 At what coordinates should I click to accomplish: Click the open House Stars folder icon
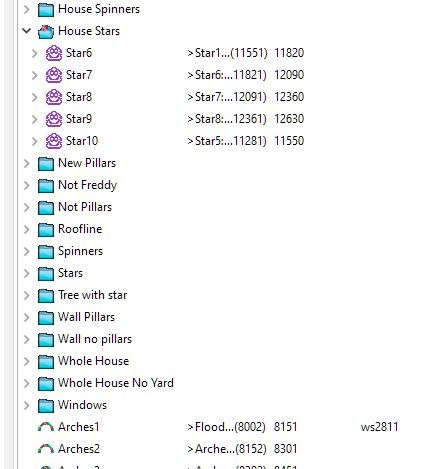coord(46,31)
